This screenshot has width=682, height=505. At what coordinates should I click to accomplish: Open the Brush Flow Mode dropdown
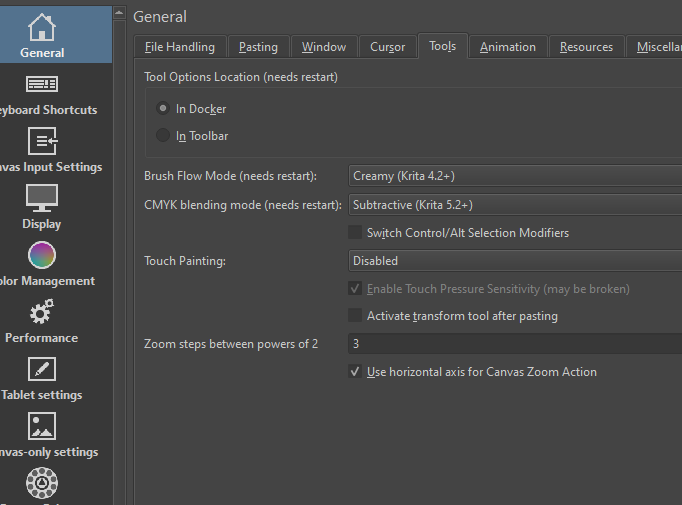(x=514, y=176)
